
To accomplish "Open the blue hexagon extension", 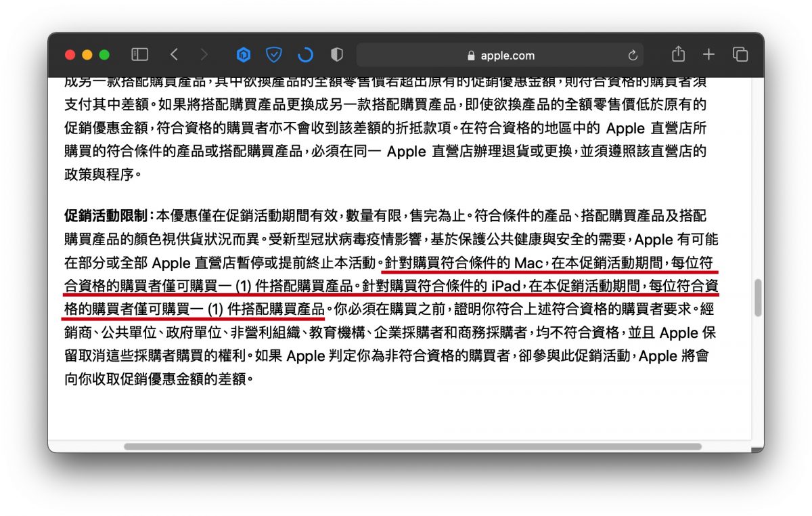I will pyautogui.click(x=243, y=55).
